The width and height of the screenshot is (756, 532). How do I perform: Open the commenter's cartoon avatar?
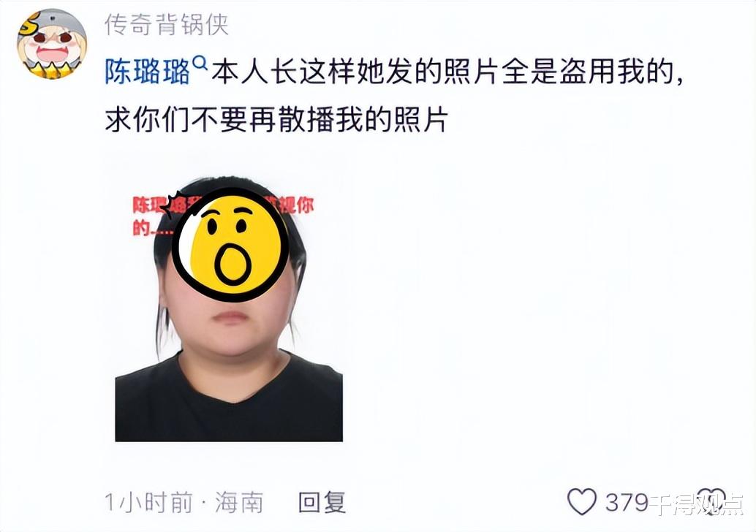[52, 45]
